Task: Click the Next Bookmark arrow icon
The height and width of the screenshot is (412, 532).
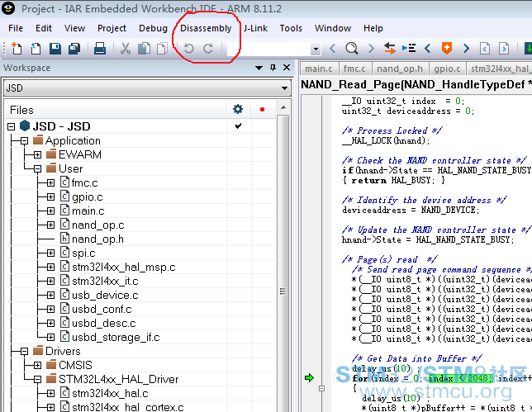Action: (466, 49)
